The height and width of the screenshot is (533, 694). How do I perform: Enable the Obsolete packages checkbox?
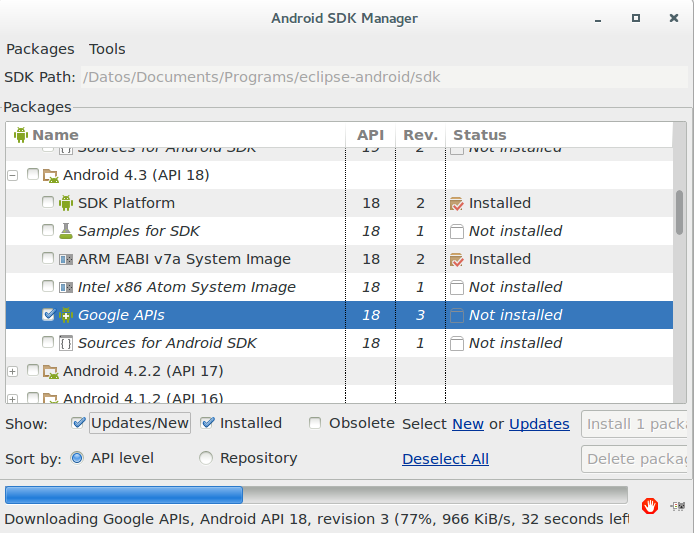(x=316, y=423)
